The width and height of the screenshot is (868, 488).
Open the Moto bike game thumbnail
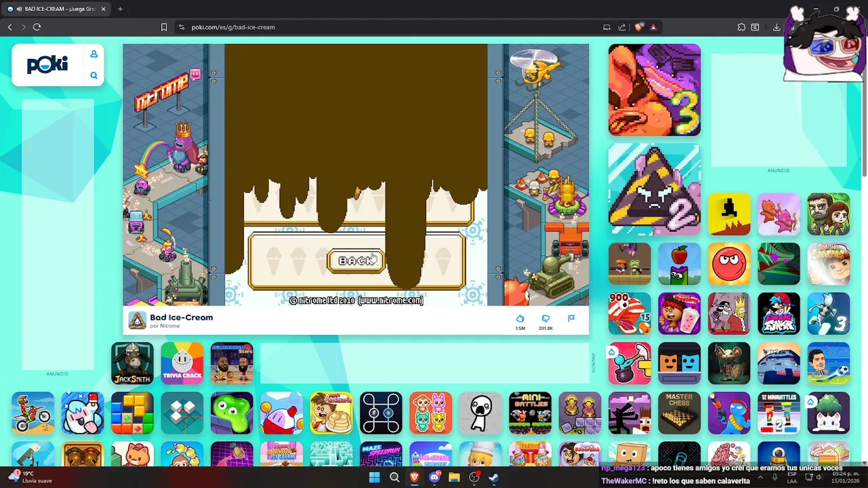tap(33, 413)
